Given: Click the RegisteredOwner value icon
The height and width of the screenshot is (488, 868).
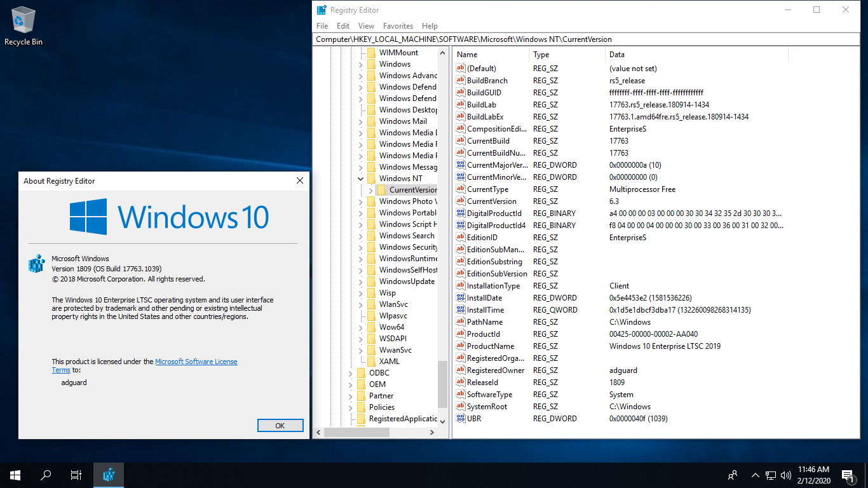Looking at the screenshot, I should [x=461, y=370].
